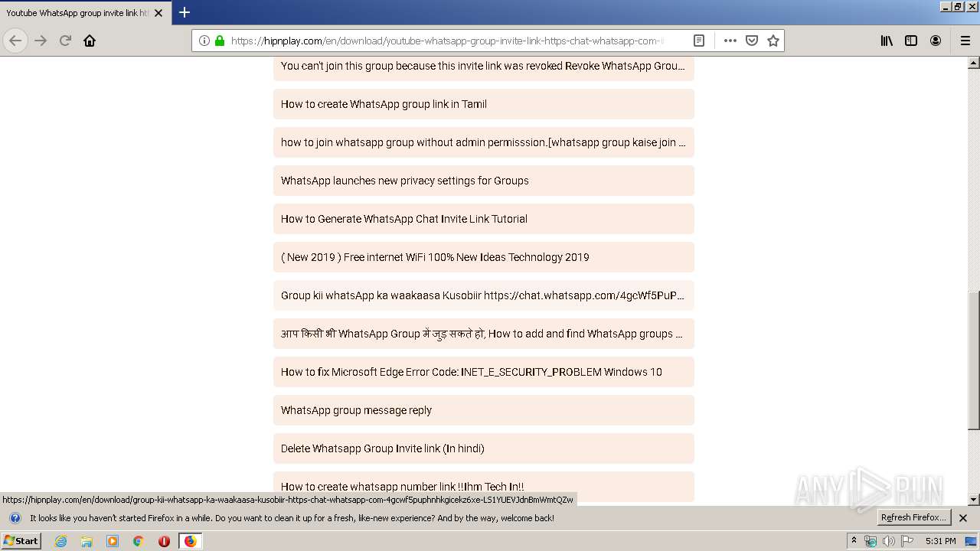Screen dimensions: 980x551
Task: Open network status tray icon
Action: 871,541
